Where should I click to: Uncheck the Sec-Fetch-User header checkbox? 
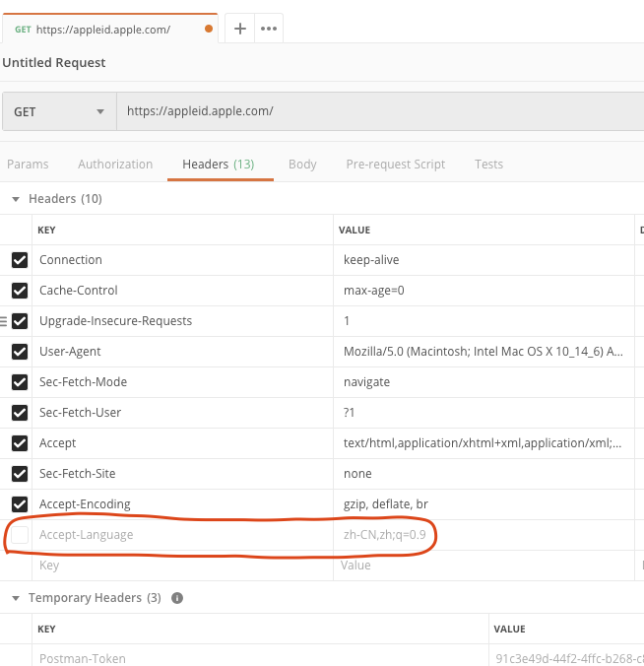pyautogui.click(x=20, y=413)
